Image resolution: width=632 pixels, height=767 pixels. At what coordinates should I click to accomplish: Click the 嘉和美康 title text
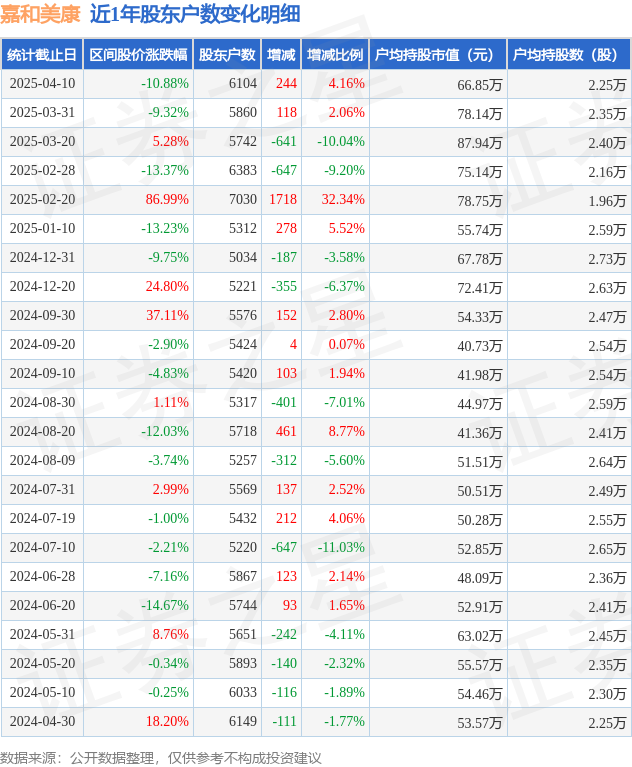pyautogui.click(x=40, y=14)
